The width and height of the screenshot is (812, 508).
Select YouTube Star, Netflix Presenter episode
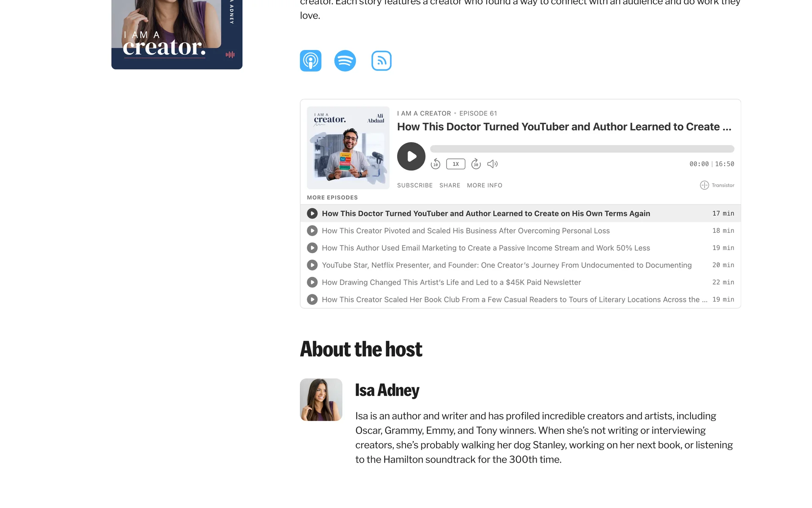506,265
